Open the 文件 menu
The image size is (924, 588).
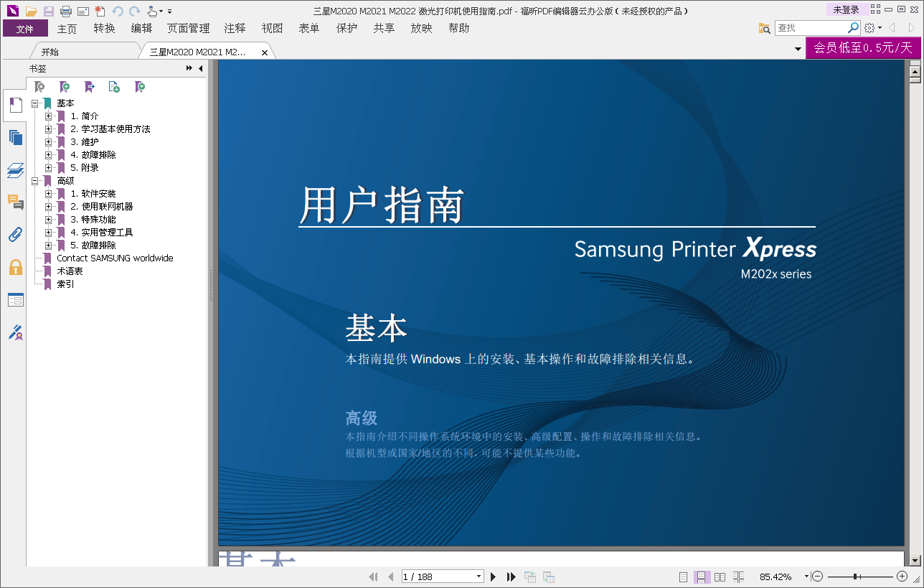[x=25, y=29]
